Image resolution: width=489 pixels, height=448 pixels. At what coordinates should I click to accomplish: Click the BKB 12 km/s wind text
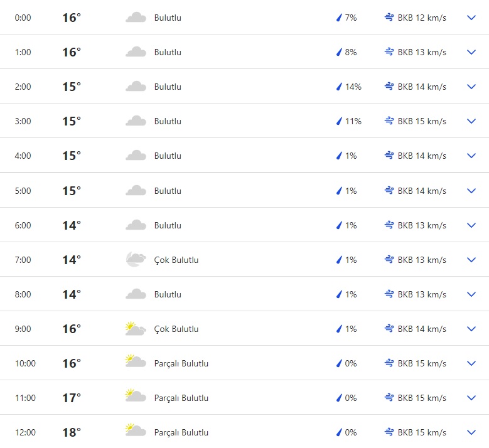pyautogui.click(x=422, y=18)
